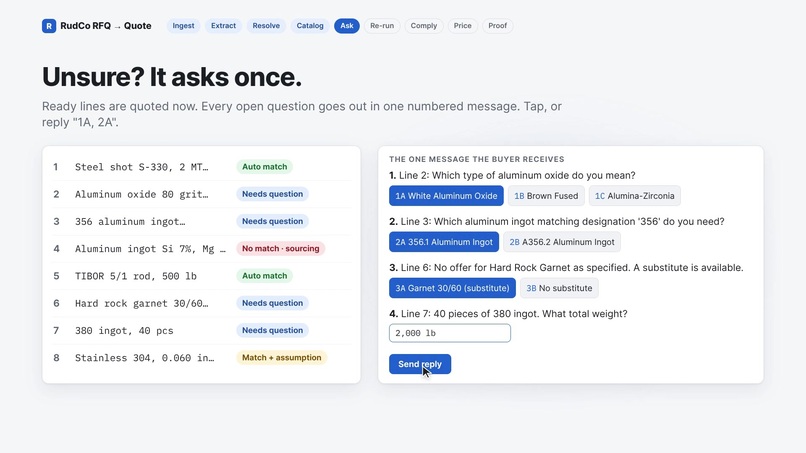Select line 4 Aluminum ingot Si 7% row
This screenshot has height=453, width=806.
tap(202, 248)
